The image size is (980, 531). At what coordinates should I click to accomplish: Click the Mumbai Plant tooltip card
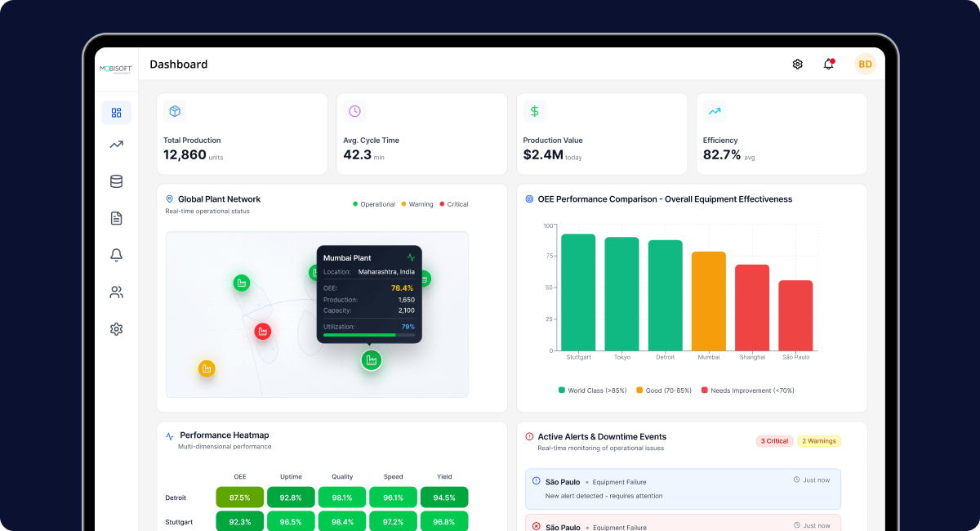pos(370,294)
